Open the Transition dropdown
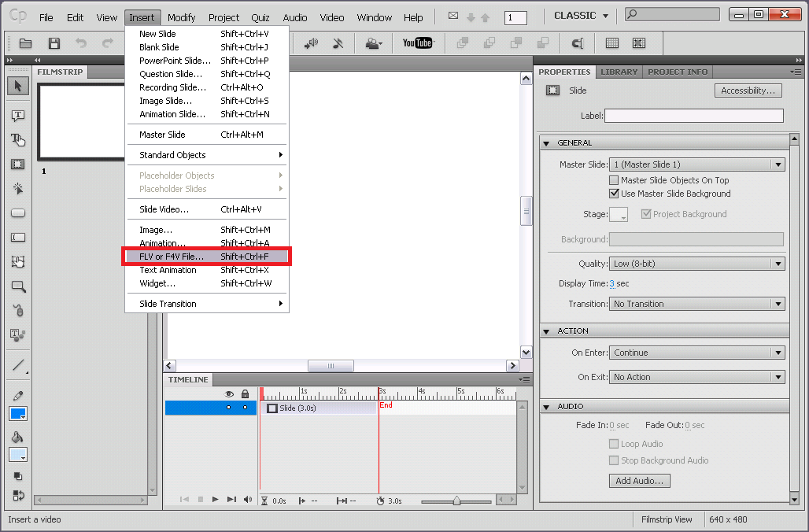 (697, 304)
